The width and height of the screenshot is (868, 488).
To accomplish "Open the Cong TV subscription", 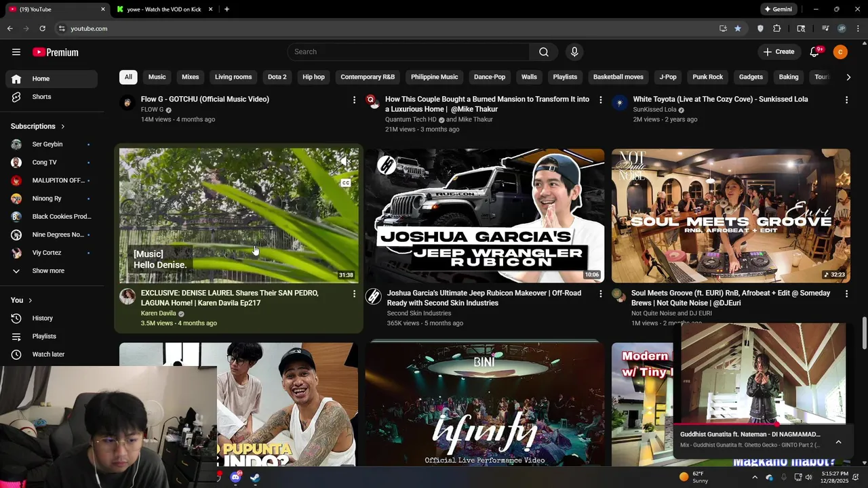I will point(52,163).
